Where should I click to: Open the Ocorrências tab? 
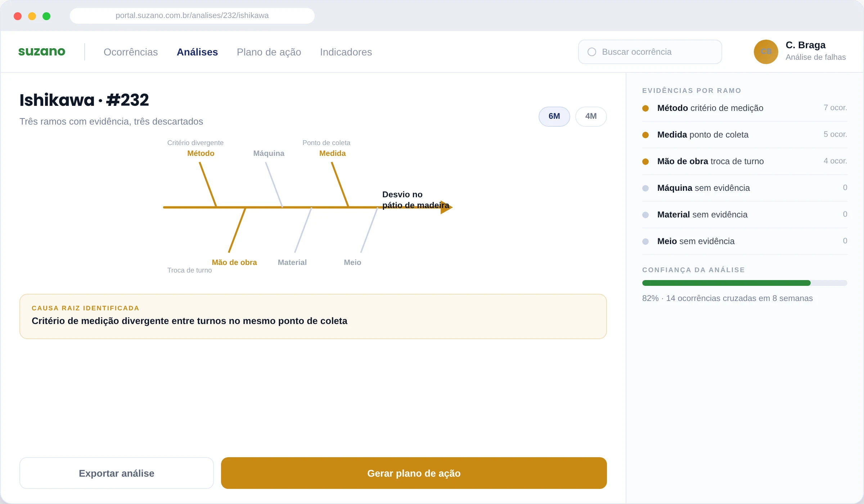[x=131, y=52]
